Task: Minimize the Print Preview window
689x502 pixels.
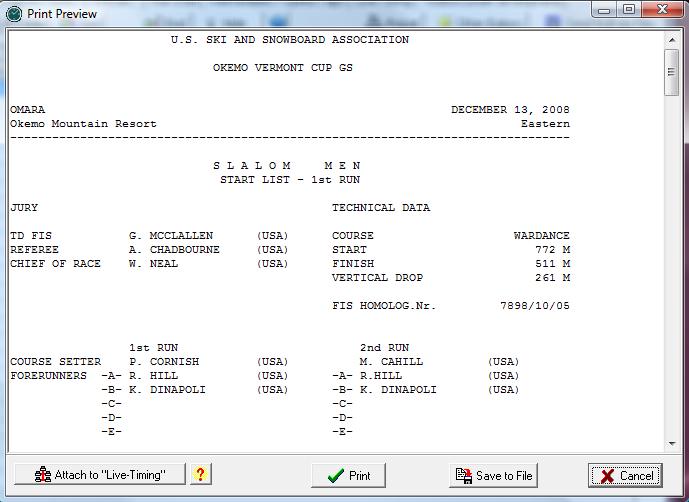Action: [605, 11]
